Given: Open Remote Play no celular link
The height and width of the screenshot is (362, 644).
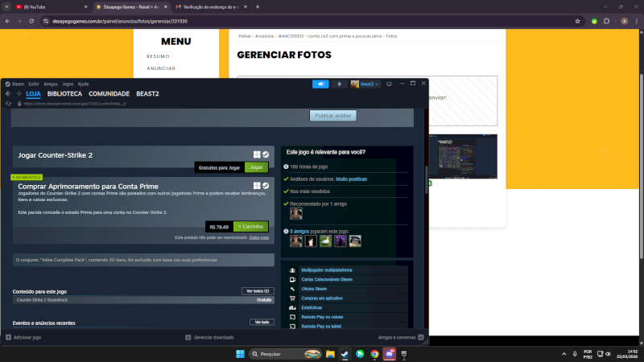Looking at the screenshot, I should pyautogui.click(x=323, y=317).
